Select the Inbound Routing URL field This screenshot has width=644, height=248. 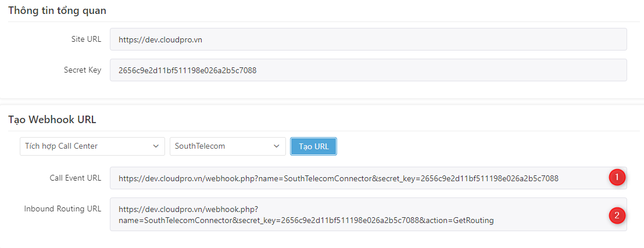tap(368, 214)
